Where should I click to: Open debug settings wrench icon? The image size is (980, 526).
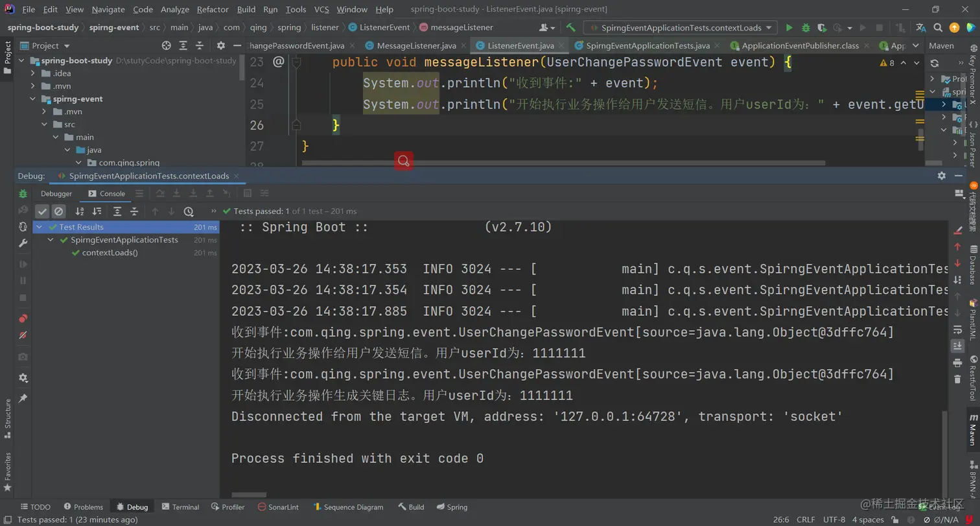coord(23,243)
